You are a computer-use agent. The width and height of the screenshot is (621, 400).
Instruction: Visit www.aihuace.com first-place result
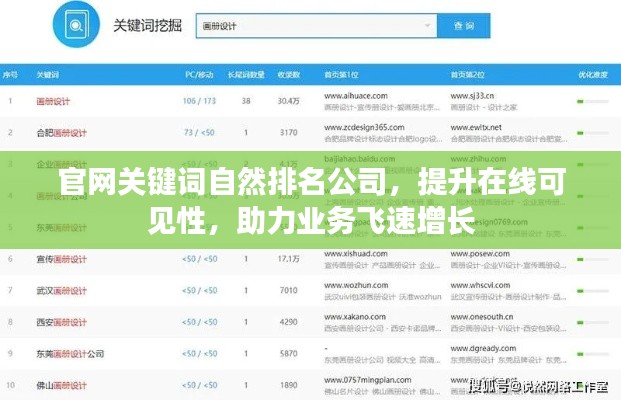[x=356, y=96]
